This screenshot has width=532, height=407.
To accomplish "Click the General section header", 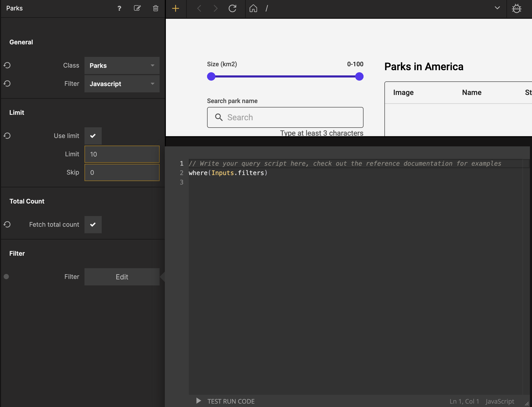I will tap(21, 42).
